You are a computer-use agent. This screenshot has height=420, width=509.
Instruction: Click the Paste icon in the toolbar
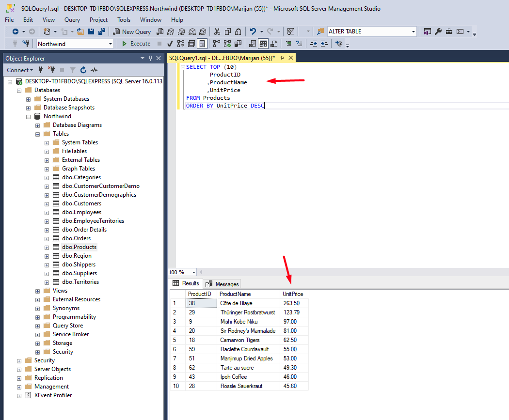(x=239, y=31)
